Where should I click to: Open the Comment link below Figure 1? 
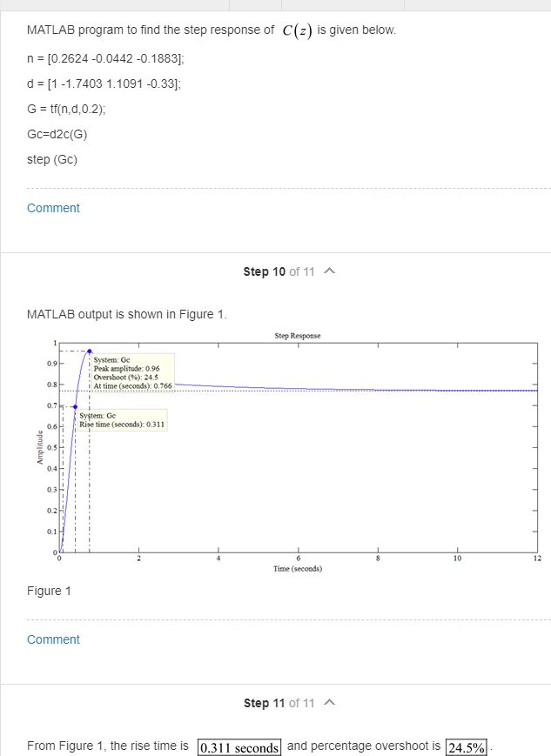coord(53,639)
